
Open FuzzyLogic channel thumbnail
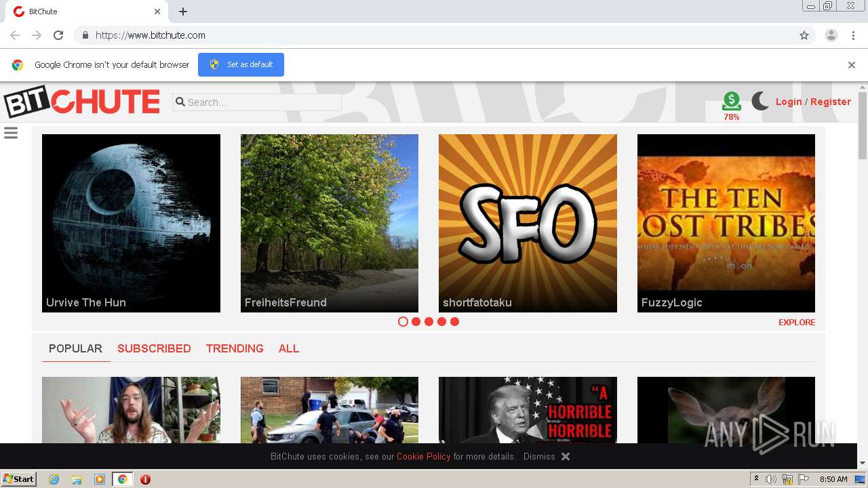click(x=726, y=223)
